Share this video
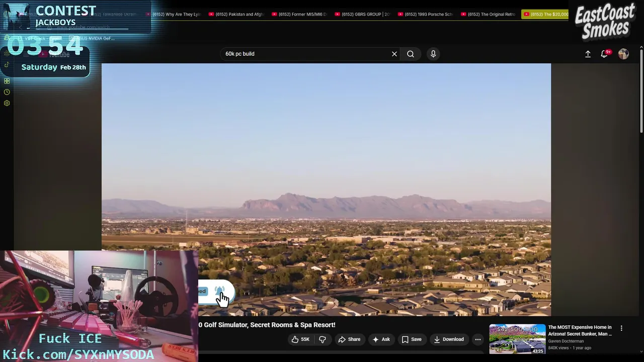Screen dimensions: 644x362 (x=349, y=339)
